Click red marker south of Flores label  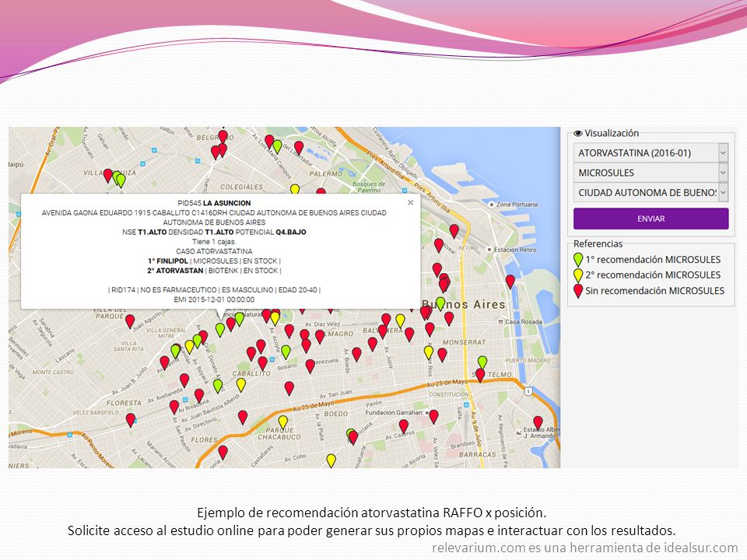[x=223, y=452]
